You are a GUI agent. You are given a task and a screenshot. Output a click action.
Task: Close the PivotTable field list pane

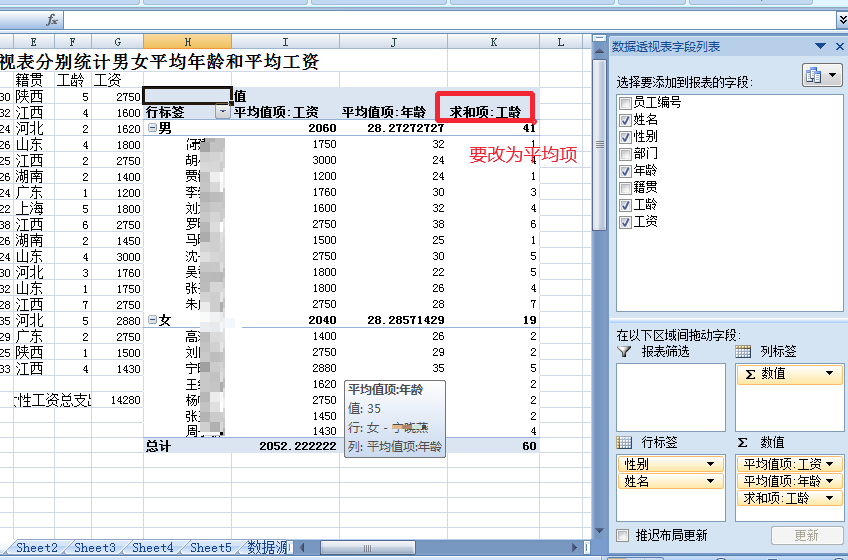pyautogui.click(x=840, y=47)
